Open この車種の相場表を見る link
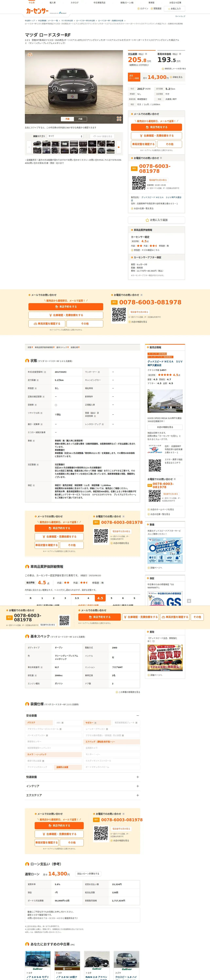Viewport: 210px width, 980px height. coord(128,692)
